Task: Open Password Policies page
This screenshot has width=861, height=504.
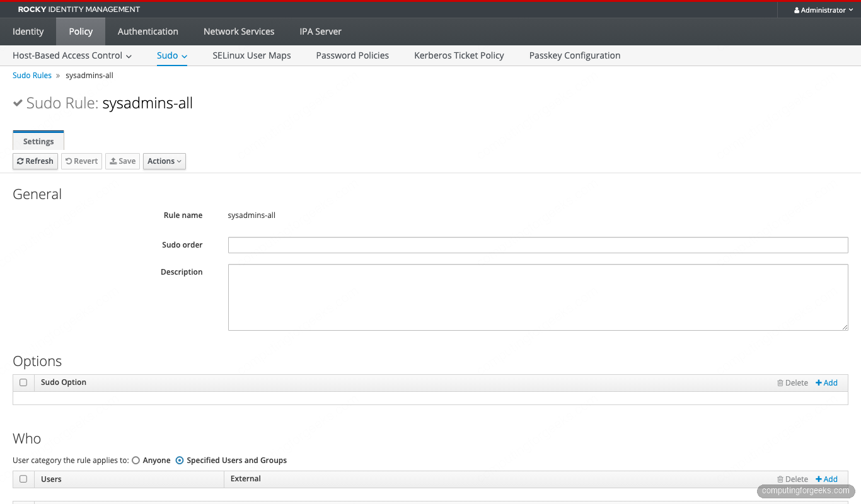Action: point(352,55)
